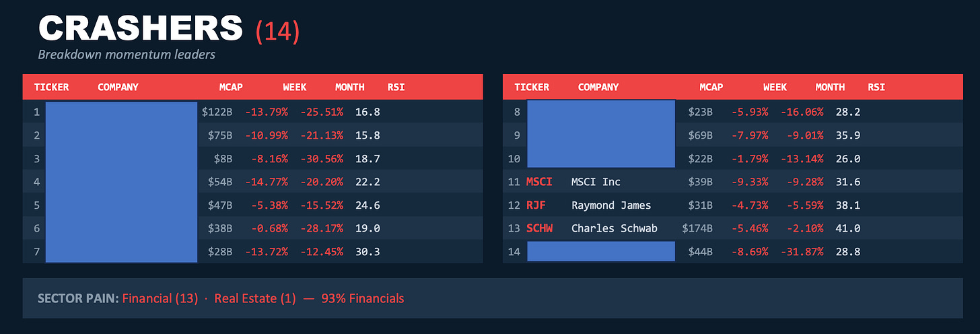Image resolution: width=980 pixels, height=334 pixels.
Task: Click the $28B market cap value
Action: click(x=220, y=251)
